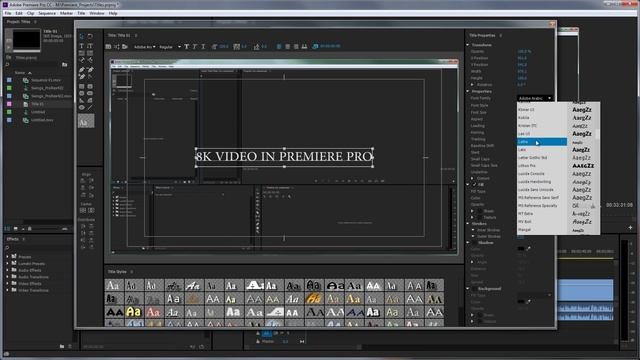Click the Roll/Crawl Options icon
The width and height of the screenshot is (640, 360).
[117, 47]
